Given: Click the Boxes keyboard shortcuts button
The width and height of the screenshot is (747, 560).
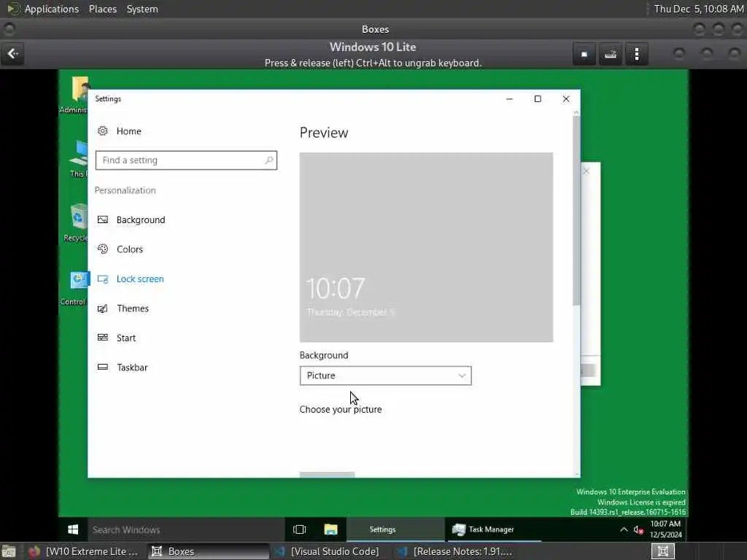Looking at the screenshot, I should (x=611, y=54).
